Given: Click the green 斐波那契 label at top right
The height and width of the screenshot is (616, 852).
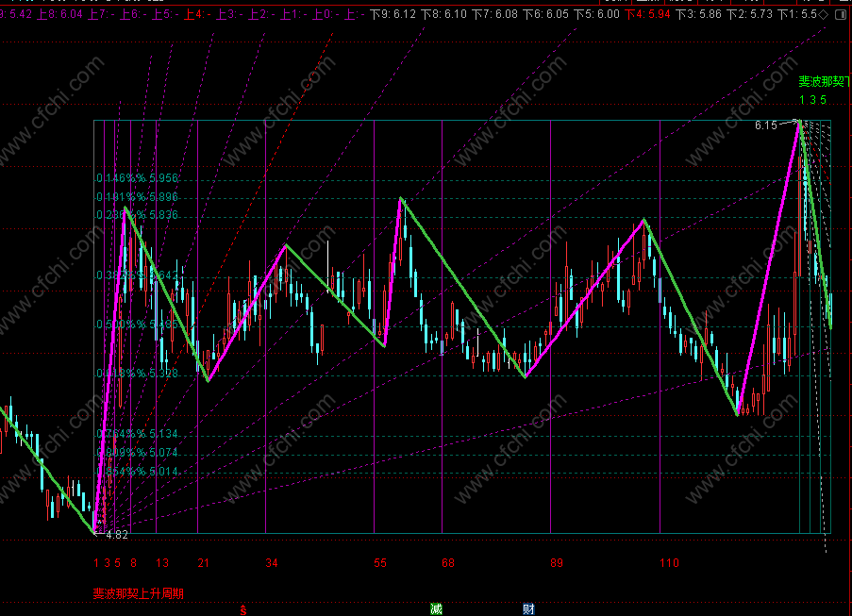Looking at the screenshot, I should [x=824, y=83].
